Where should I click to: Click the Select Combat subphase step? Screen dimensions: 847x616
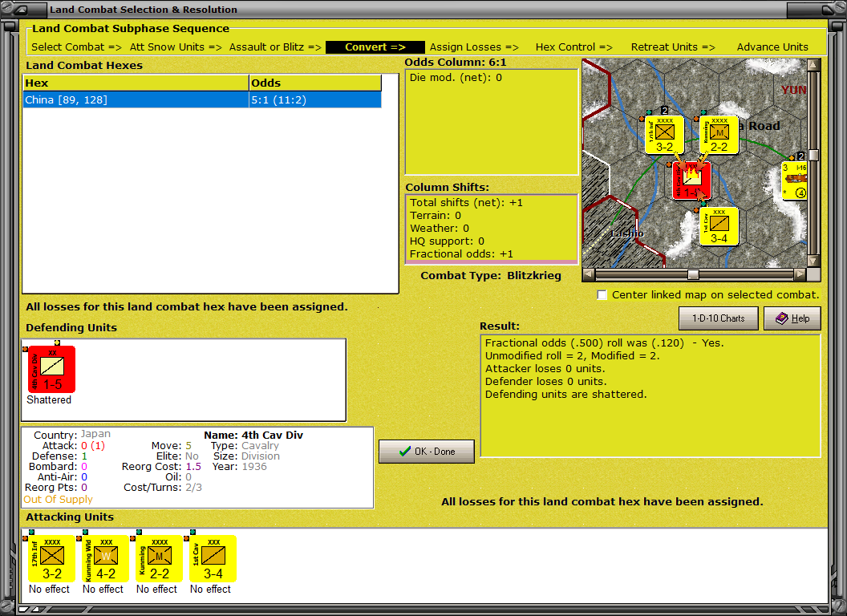[76, 47]
